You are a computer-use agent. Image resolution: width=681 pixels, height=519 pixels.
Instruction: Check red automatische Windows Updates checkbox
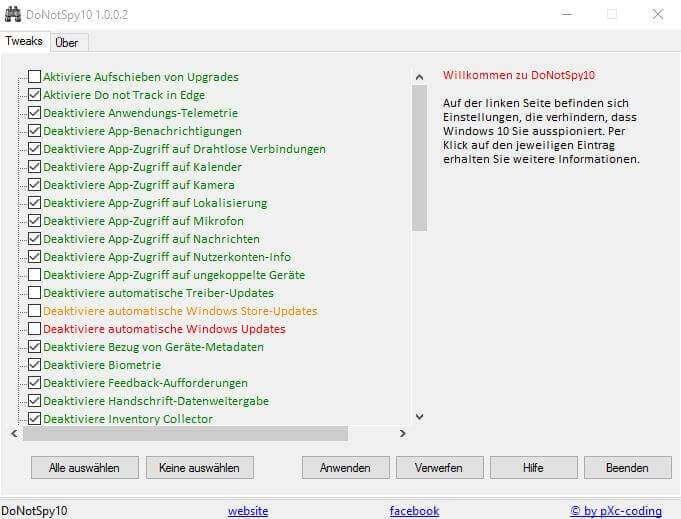tap(34, 329)
